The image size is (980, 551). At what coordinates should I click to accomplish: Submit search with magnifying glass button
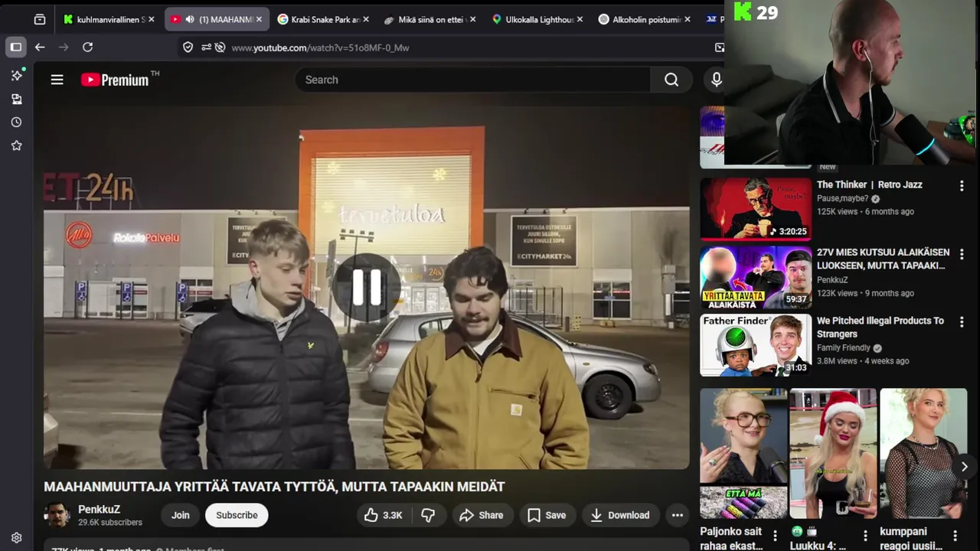pos(671,80)
